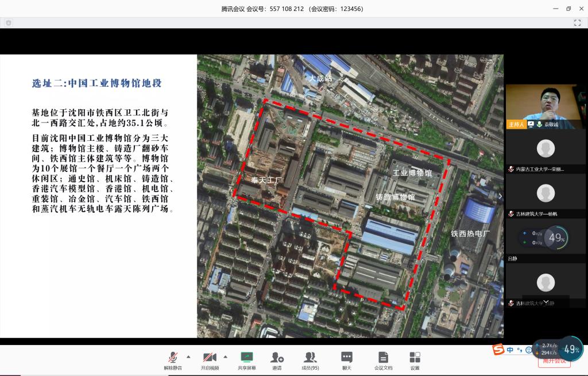Select 吉林建筑大学—杨帆 participant tile
The image size is (588, 376).
[x=545, y=196]
